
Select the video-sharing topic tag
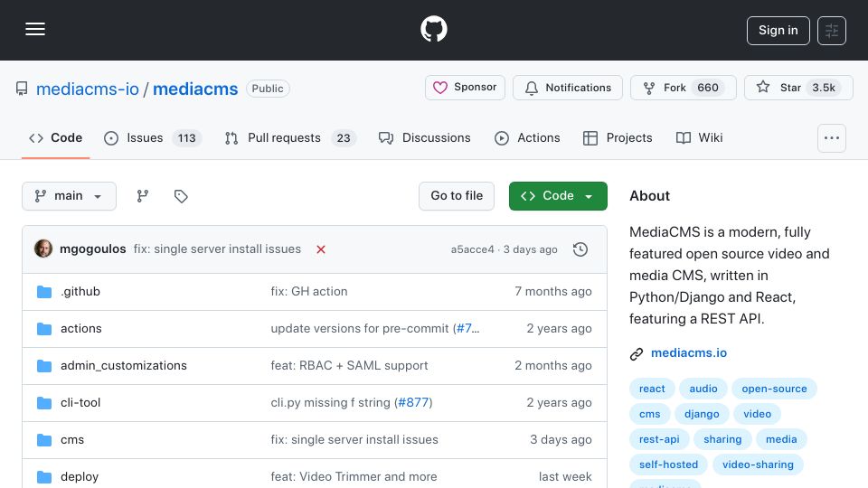coord(758,465)
